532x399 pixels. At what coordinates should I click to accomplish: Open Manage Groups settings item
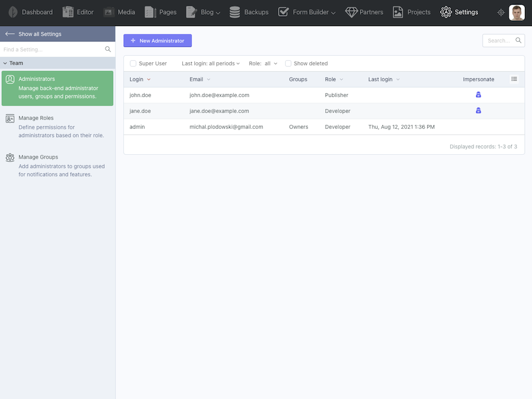(x=57, y=166)
